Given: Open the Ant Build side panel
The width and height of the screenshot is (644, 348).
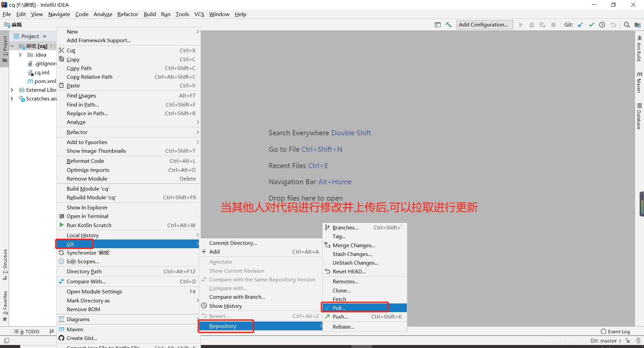Looking at the screenshot, I should pyautogui.click(x=639, y=48).
